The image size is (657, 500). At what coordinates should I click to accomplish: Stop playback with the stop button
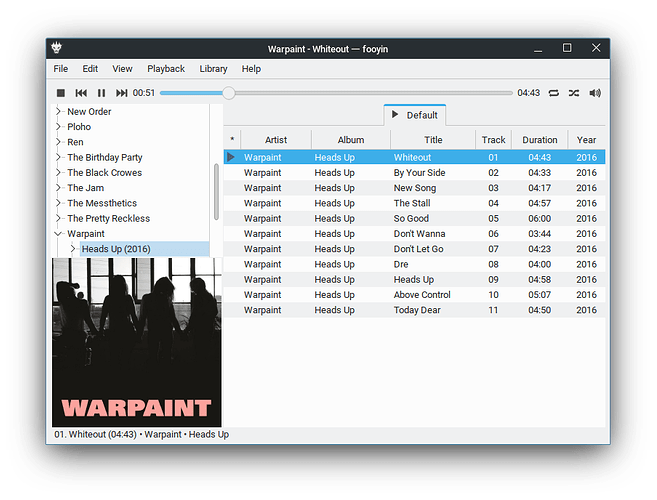tap(61, 93)
